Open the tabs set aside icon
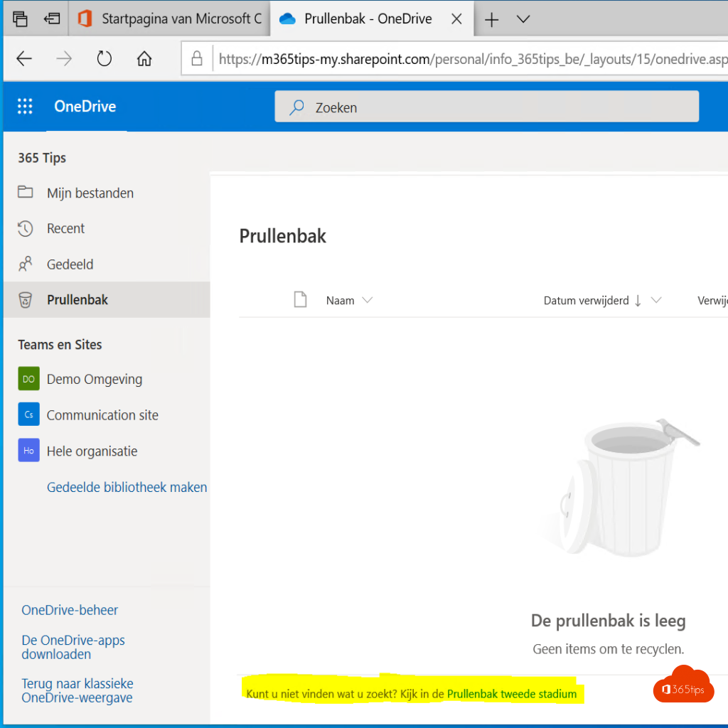This screenshot has height=728, width=728. pos(20,18)
